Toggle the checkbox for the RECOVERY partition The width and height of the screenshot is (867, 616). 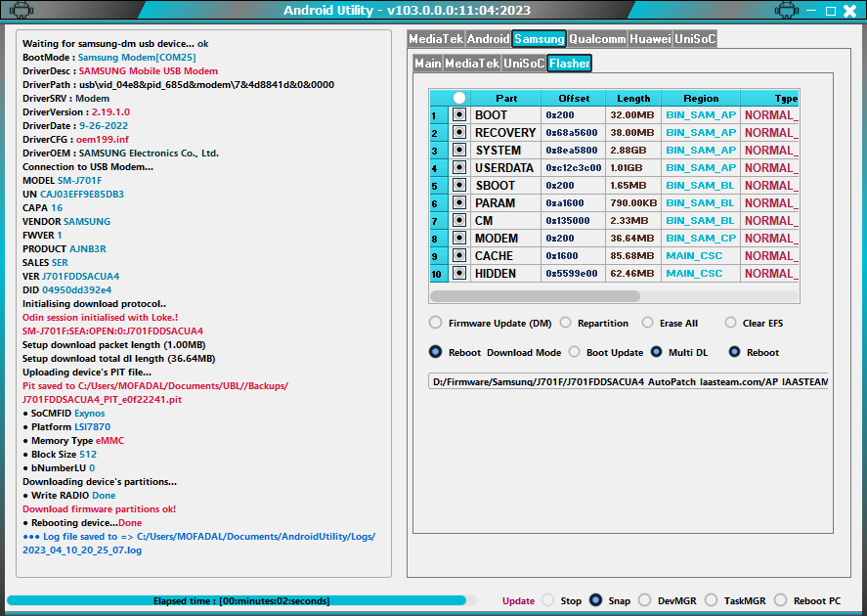tap(459, 133)
